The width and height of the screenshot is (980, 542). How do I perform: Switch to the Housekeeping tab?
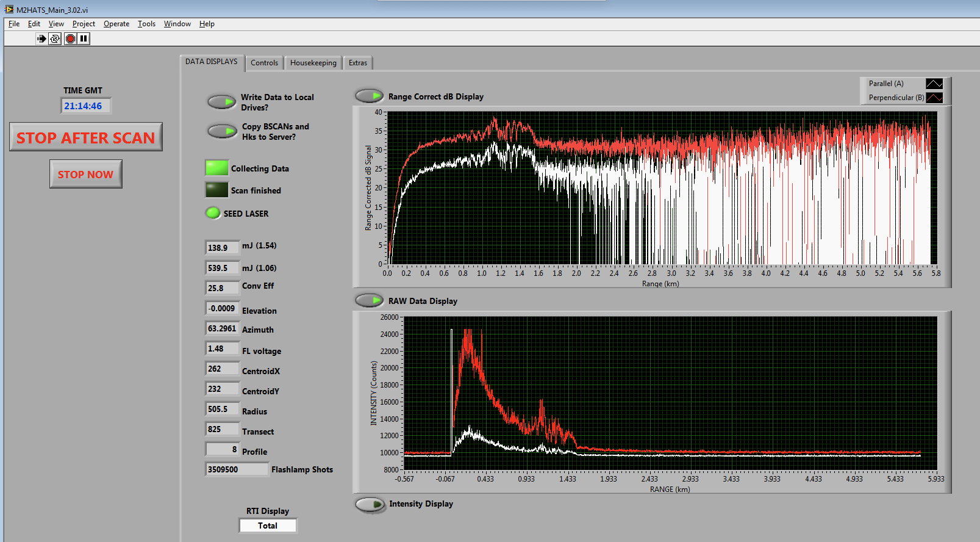[x=313, y=63]
